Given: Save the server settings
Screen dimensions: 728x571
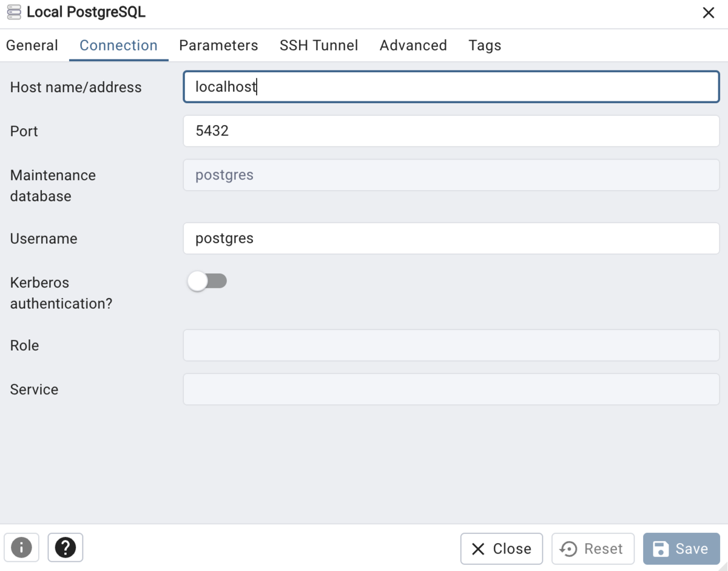Looking at the screenshot, I should coord(681,549).
